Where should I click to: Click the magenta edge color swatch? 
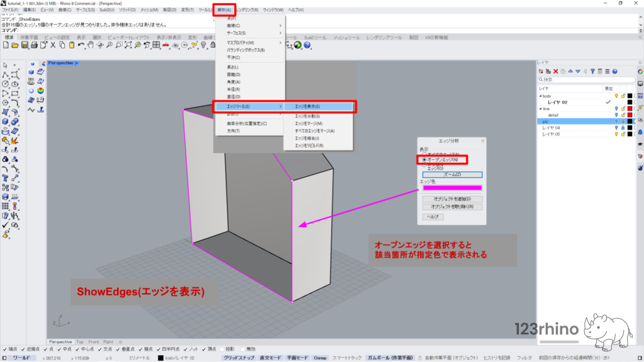(x=452, y=188)
